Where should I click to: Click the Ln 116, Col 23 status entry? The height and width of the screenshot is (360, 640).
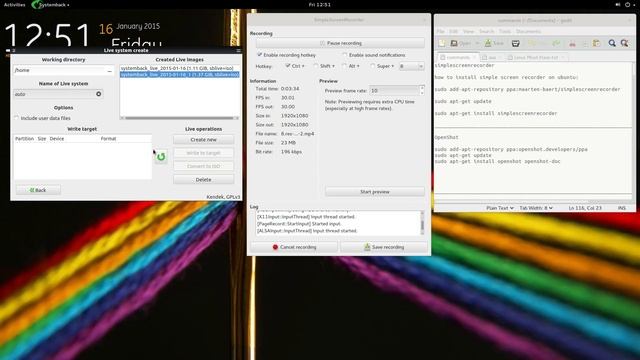585,208
